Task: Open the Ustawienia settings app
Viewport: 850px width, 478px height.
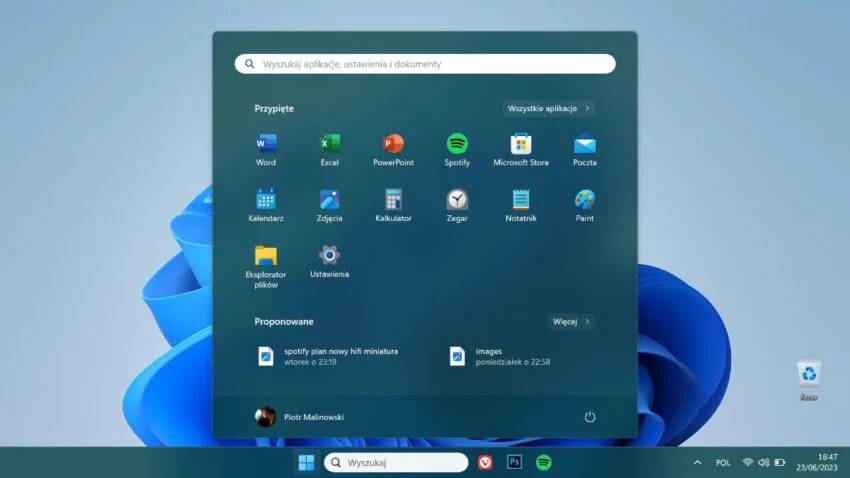Action: tap(330, 262)
